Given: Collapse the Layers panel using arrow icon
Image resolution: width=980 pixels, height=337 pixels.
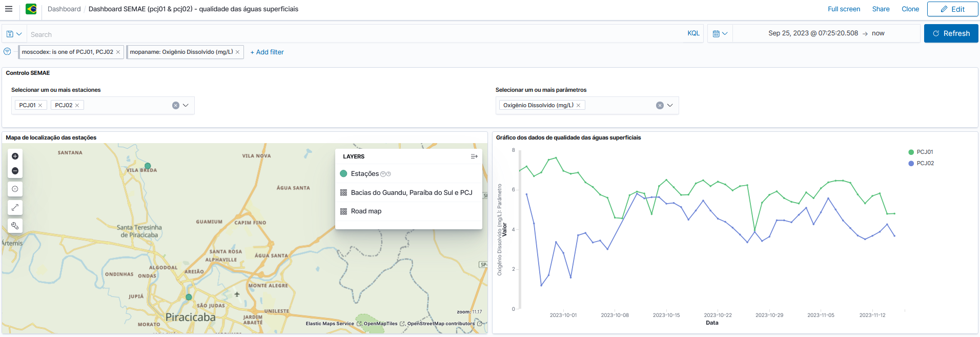Looking at the screenshot, I should point(474,156).
